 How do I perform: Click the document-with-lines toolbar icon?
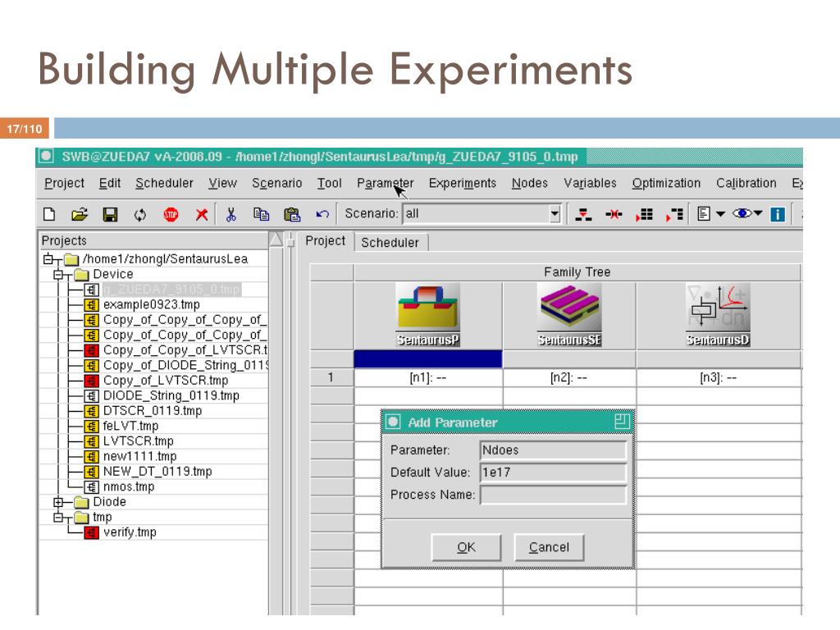click(x=704, y=214)
